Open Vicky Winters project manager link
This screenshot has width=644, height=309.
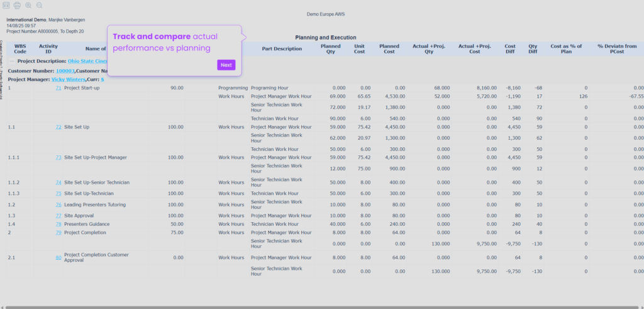[69, 79]
